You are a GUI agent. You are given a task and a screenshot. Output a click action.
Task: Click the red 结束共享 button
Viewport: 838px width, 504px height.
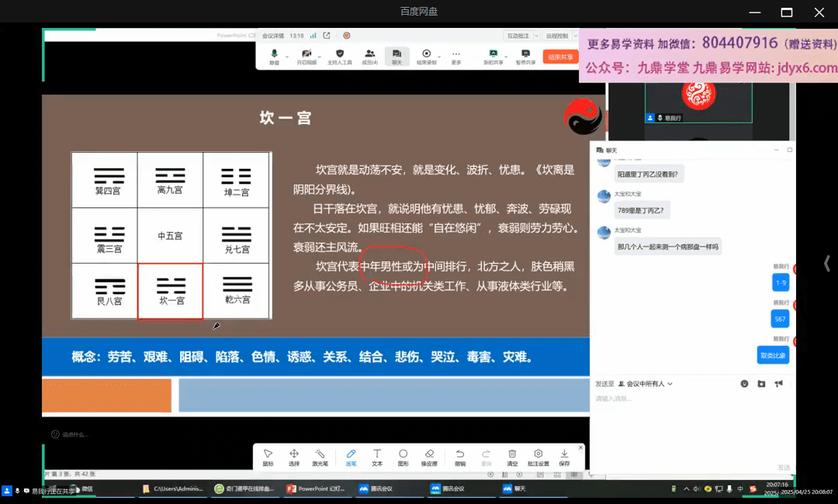pyautogui.click(x=560, y=57)
